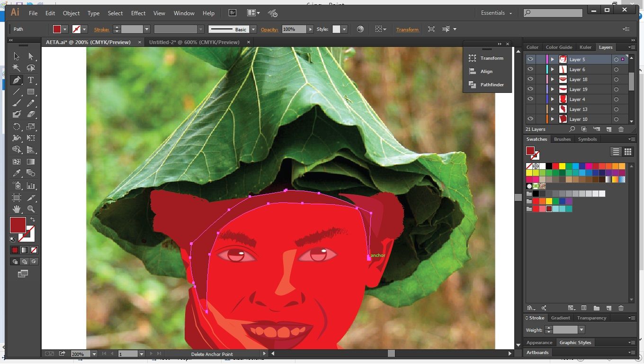
Task: Toggle visibility eye of Layer 10
Action: [x=530, y=119]
